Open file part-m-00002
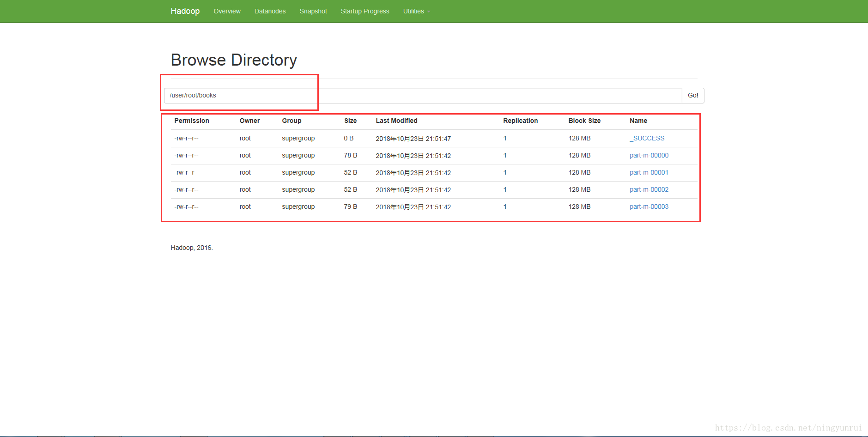This screenshot has width=868, height=437. [x=649, y=189]
